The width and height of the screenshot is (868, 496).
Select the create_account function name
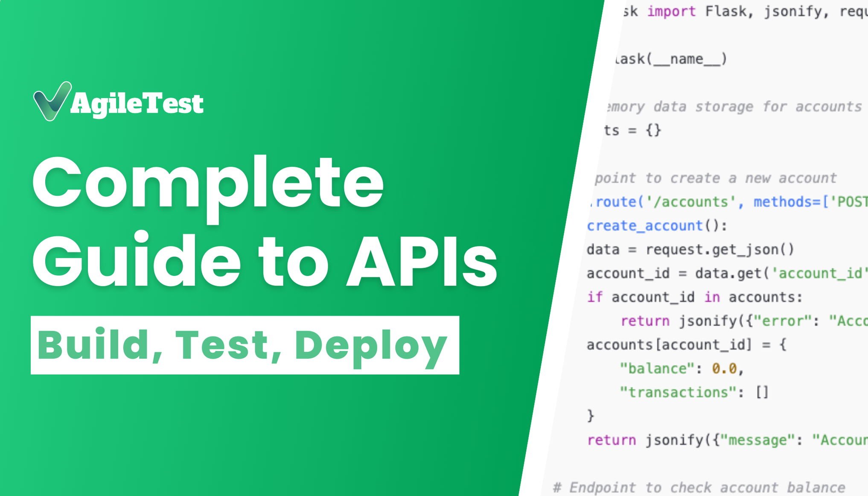[x=644, y=225]
